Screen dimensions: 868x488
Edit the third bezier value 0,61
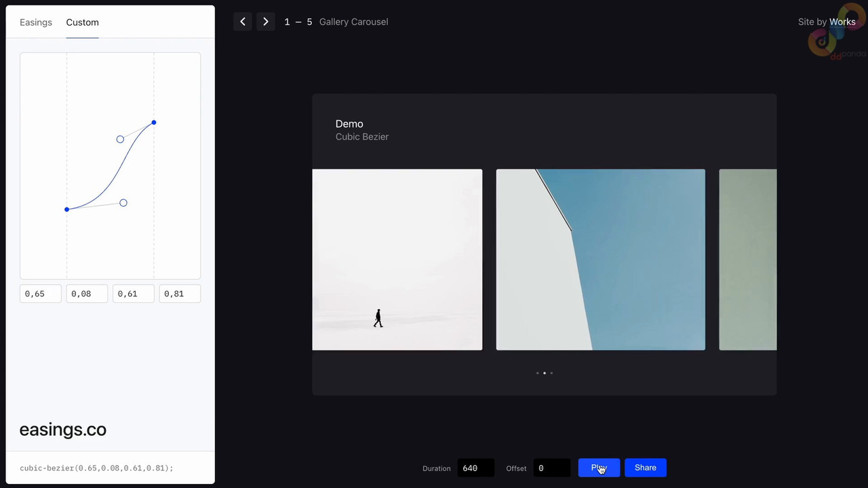pos(134,293)
